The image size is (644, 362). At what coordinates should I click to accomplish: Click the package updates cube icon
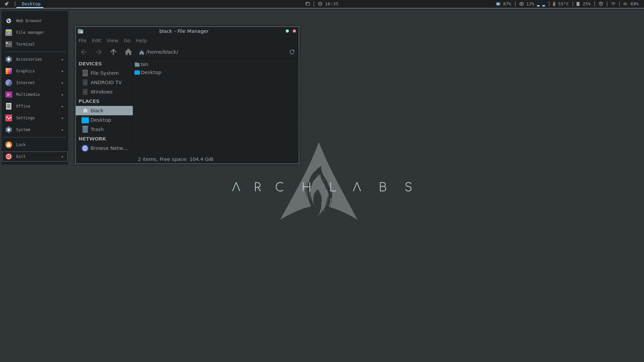click(x=601, y=4)
